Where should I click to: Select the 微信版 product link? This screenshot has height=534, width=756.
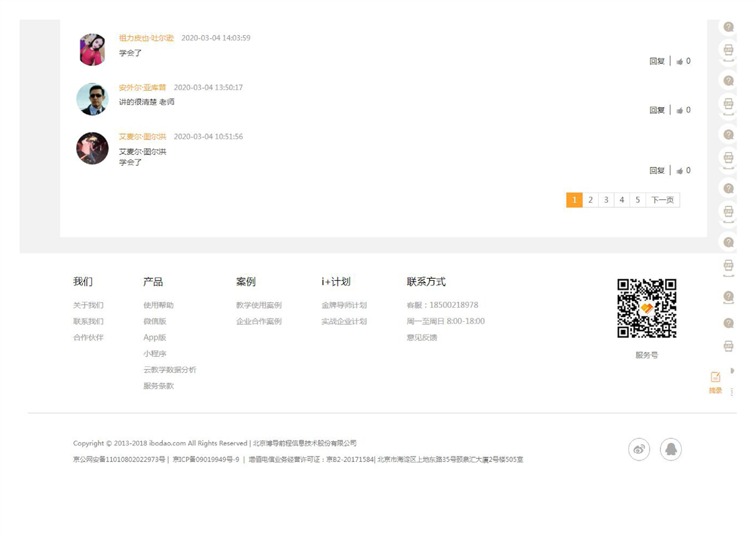point(154,321)
